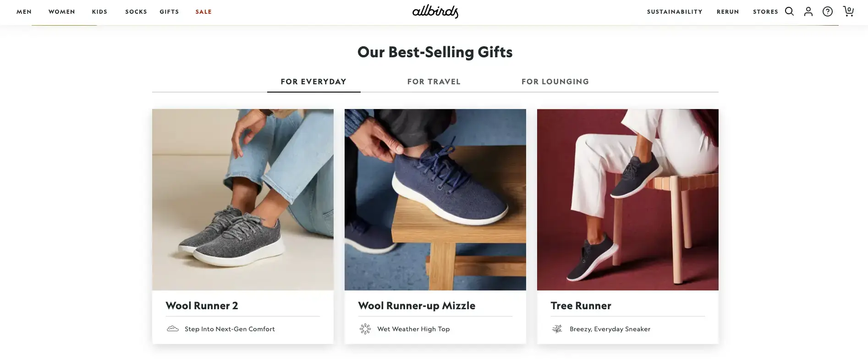This screenshot has width=868, height=361.
Task: Open the shopping cart icon
Action: (x=848, y=11)
